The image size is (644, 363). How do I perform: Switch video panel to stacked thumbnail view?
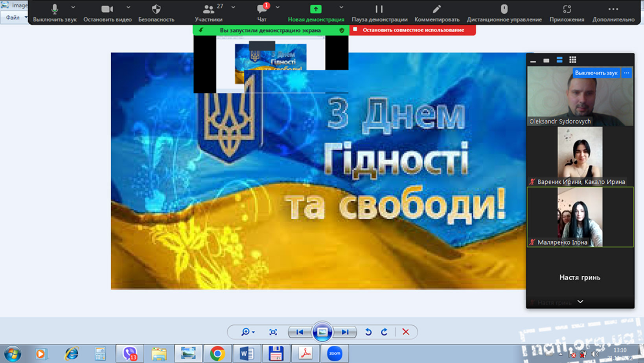coord(559,60)
